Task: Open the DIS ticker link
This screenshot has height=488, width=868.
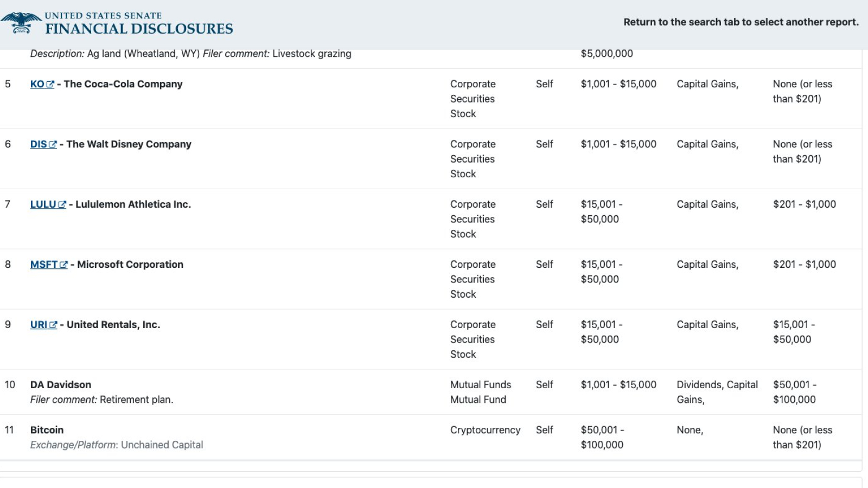Action: [39, 144]
